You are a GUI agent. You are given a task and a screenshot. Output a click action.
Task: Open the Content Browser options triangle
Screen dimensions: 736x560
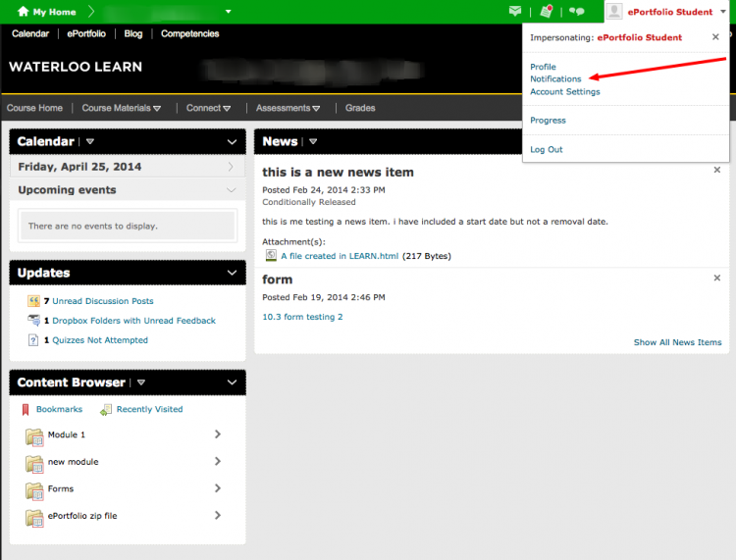point(140,382)
